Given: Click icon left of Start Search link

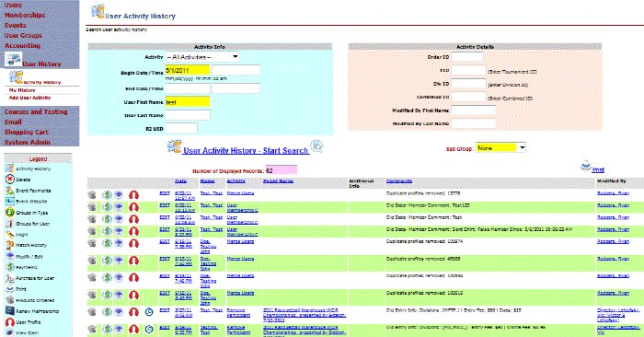Looking at the screenshot, I should point(174,146).
